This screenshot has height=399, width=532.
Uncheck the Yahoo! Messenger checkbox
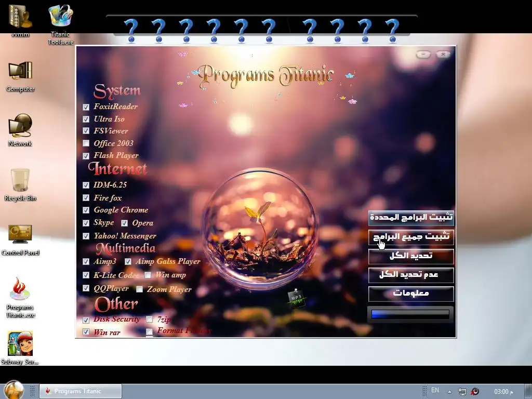[86, 236]
